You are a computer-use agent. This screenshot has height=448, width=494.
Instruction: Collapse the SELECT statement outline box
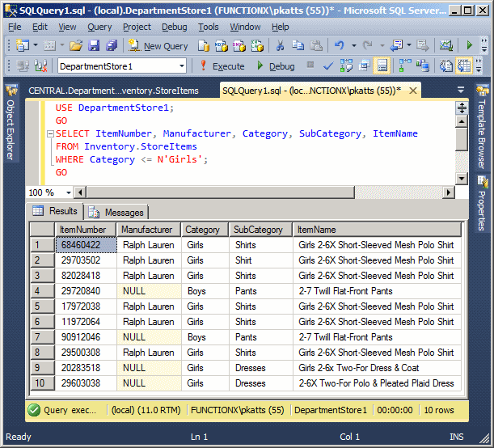(50, 134)
